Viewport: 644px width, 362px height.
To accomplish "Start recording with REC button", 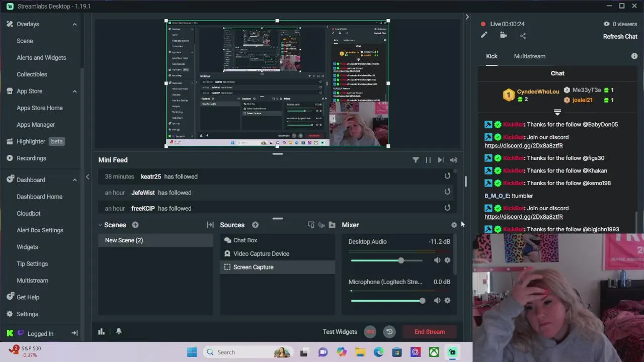I will tap(370, 332).
